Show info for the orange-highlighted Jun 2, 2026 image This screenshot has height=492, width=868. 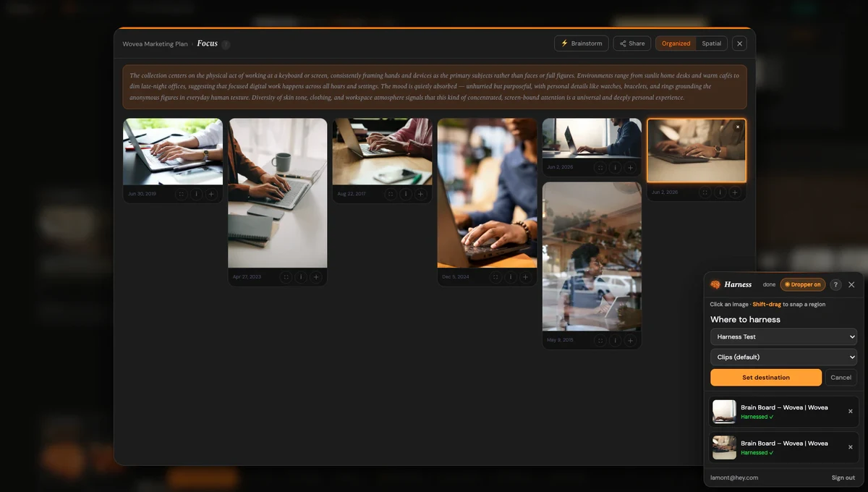[x=720, y=192]
